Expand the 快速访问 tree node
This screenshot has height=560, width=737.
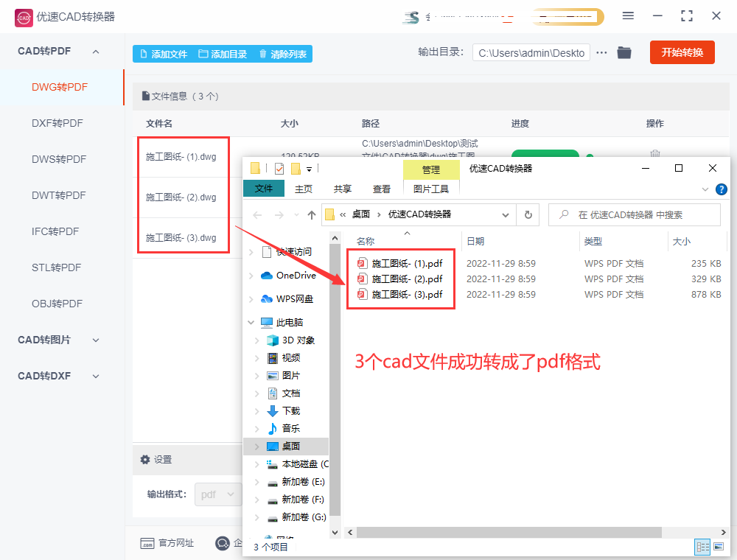(x=251, y=252)
